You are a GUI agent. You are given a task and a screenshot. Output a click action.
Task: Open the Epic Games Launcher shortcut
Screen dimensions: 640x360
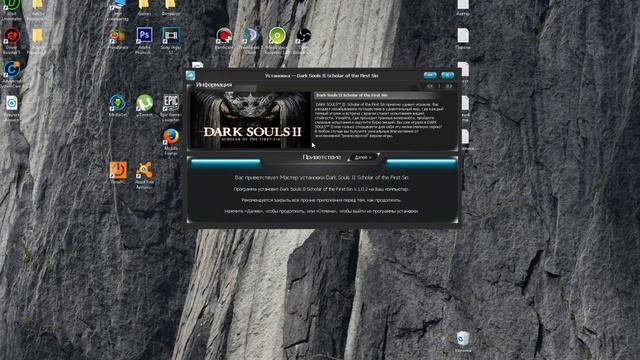coord(171,108)
